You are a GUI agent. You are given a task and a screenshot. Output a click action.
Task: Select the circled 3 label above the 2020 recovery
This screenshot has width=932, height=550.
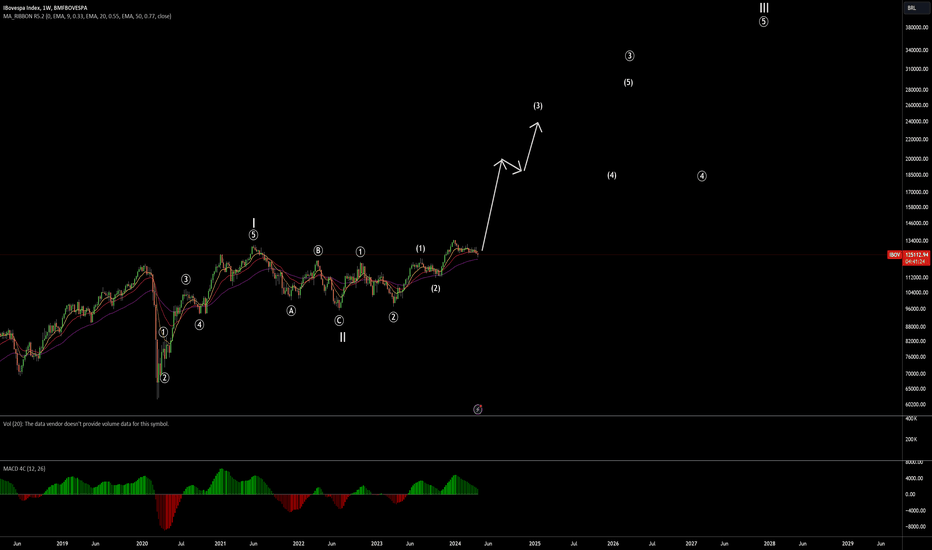click(186, 279)
